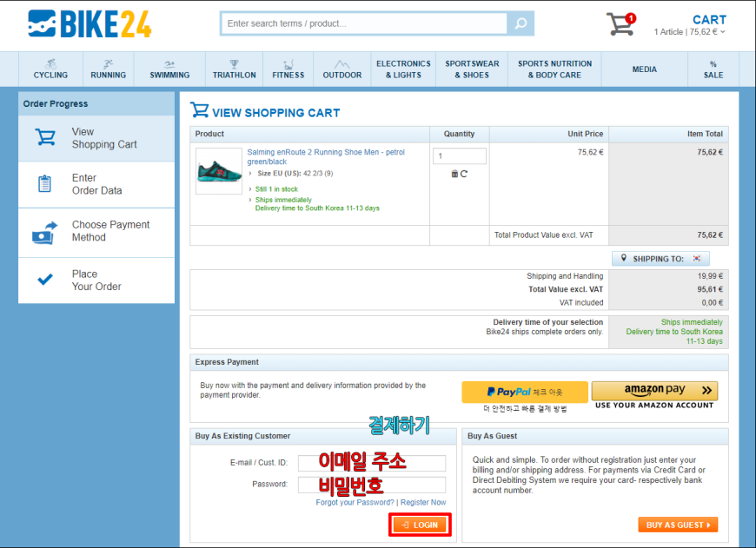The width and height of the screenshot is (756, 548).
Task: Open Sports Nutrition & Body Care menu
Action: (554, 69)
